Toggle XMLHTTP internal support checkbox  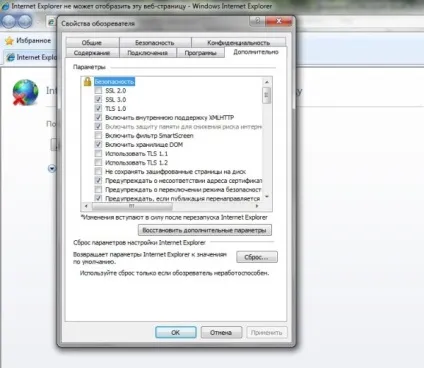[98, 117]
